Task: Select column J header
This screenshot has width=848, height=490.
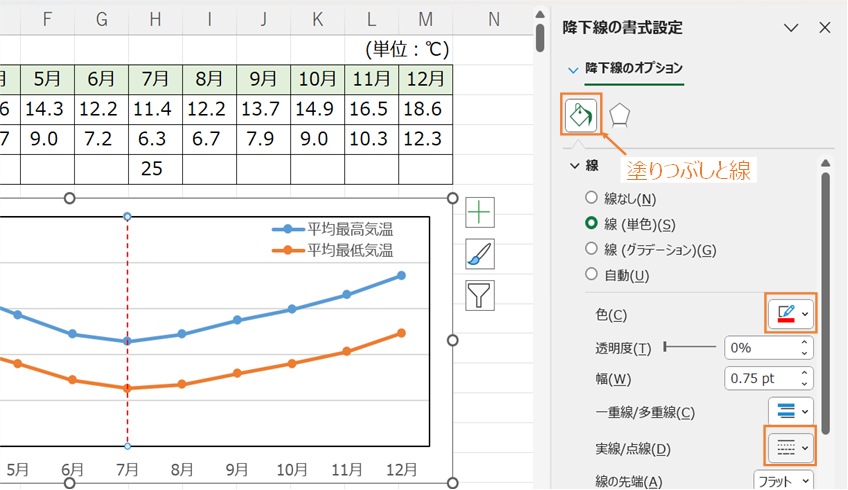Action: pyautogui.click(x=263, y=19)
